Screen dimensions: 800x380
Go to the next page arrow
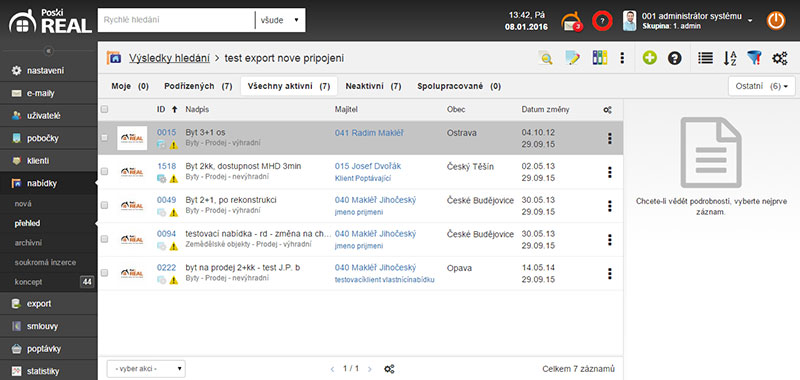(370, 368)
